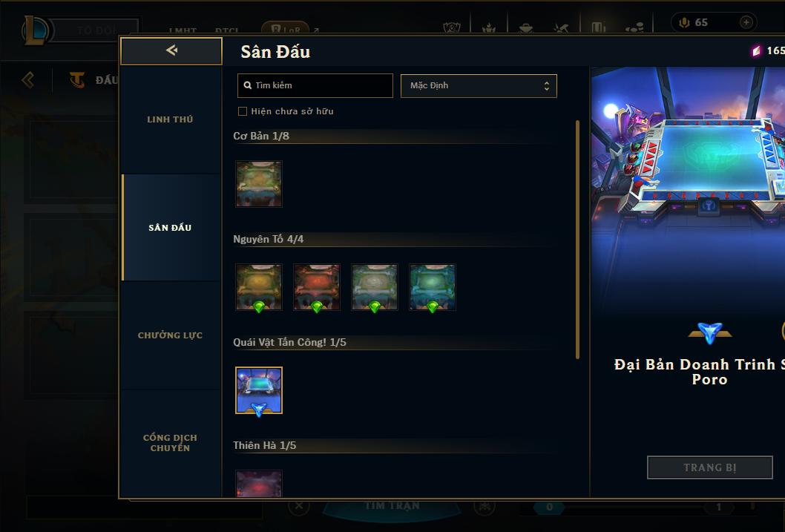
Task: Go back using the arrow button
Action: (171, 50)
